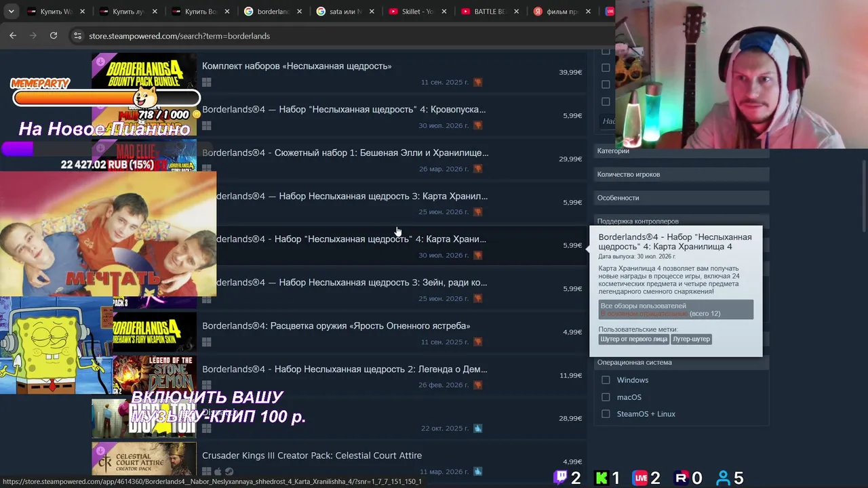Viewport: 868px width, 488px height.
Task: Expand the Категории filter section
Action: [x=682, y=151]
